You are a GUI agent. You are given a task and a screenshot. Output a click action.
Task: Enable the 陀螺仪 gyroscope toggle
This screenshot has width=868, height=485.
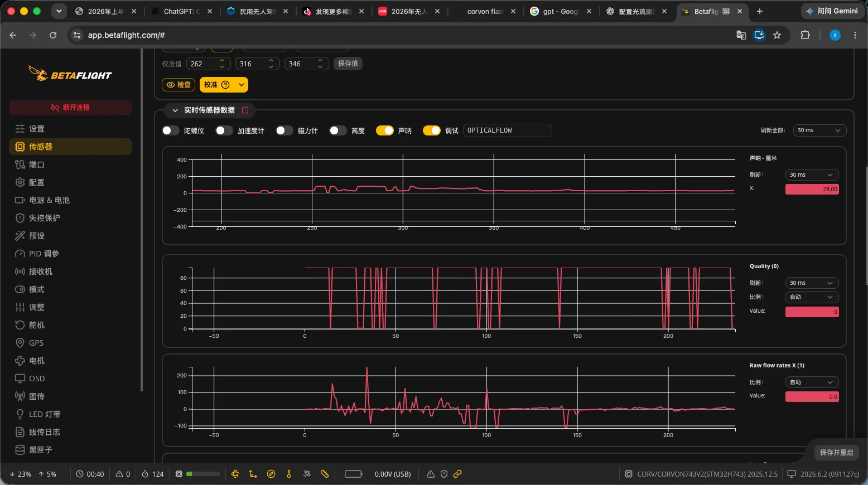(171, 130)
